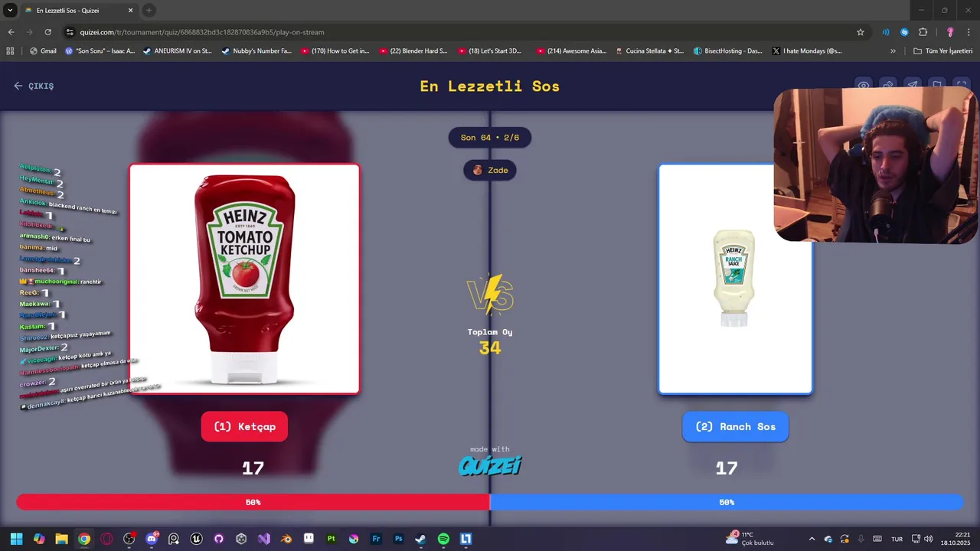
Task: Click the site info icon in address bar
Action: click(x=70, y=32)
